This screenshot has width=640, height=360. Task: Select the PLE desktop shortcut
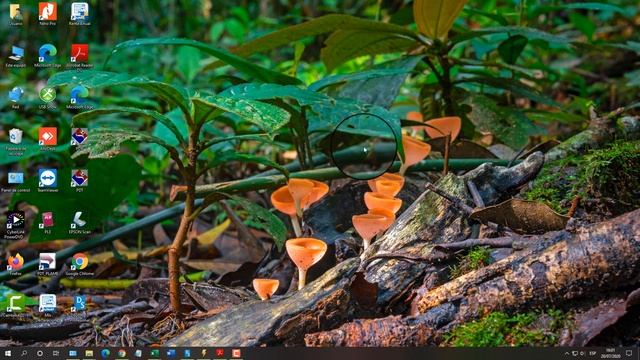48,223
